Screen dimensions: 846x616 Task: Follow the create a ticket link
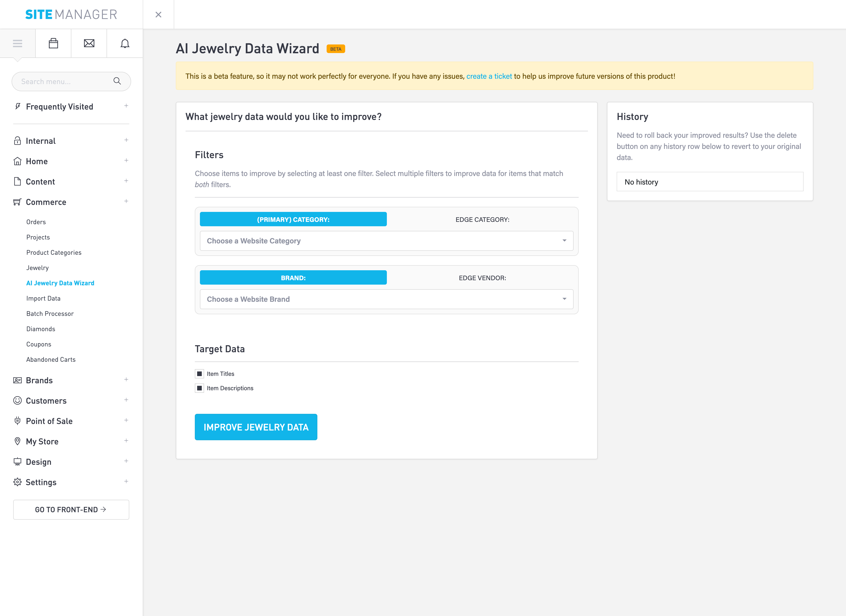489,76
